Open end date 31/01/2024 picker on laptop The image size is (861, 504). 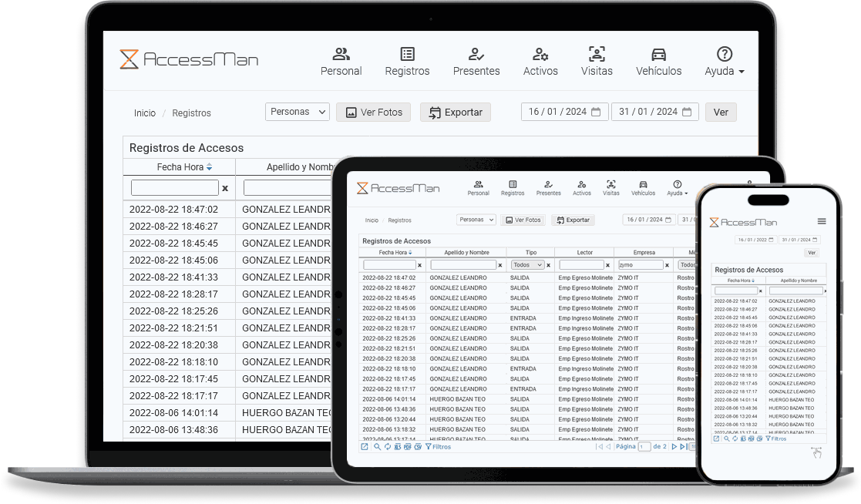(x=655, y=112)
